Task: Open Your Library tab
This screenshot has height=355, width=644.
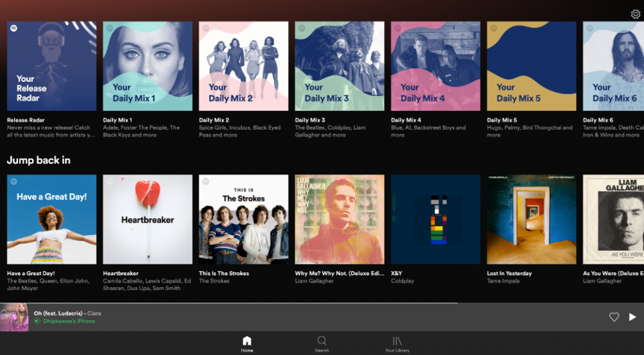Action: point(397,344)
